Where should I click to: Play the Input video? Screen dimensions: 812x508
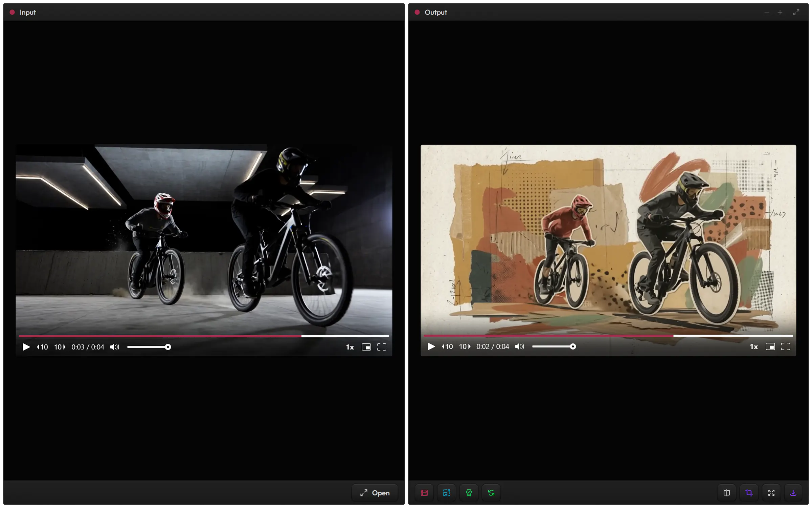(26, 347)
